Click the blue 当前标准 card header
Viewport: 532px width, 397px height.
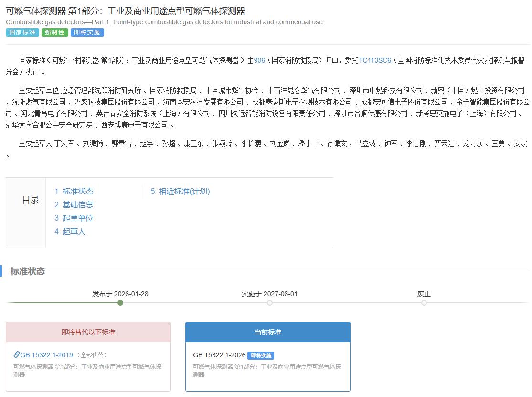point(267,332)
